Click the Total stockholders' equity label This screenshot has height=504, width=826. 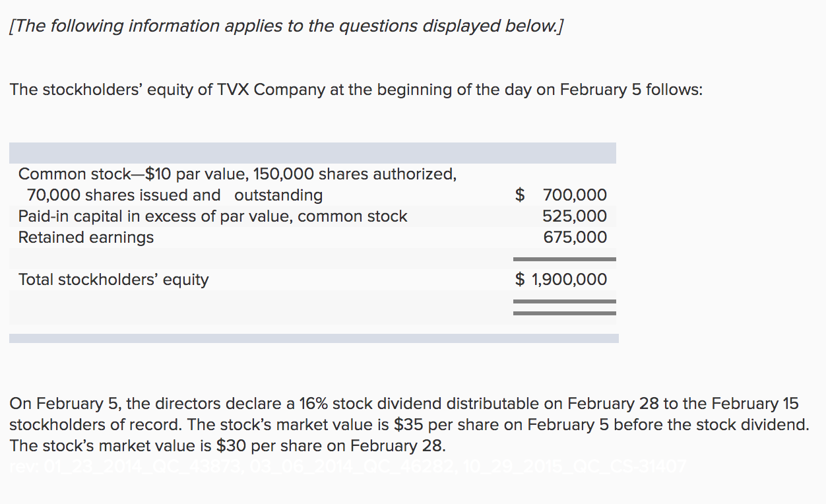[x=113, y=280]
